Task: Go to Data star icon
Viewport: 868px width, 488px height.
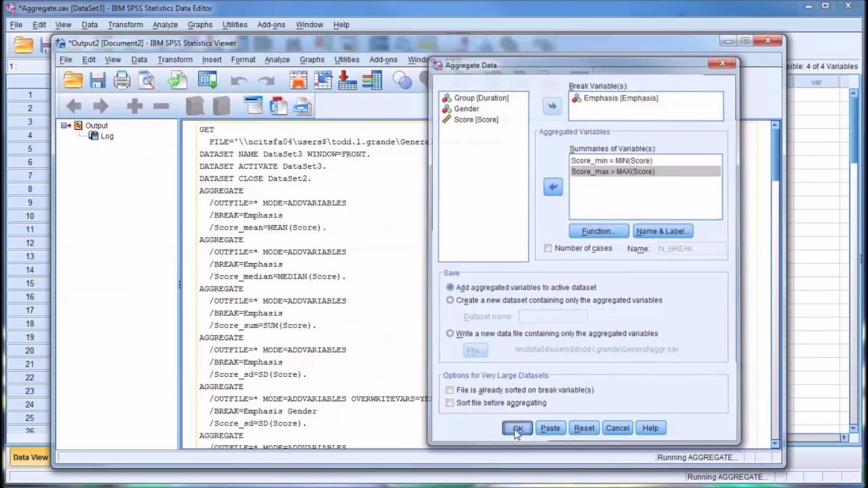Action: (298, 81)
